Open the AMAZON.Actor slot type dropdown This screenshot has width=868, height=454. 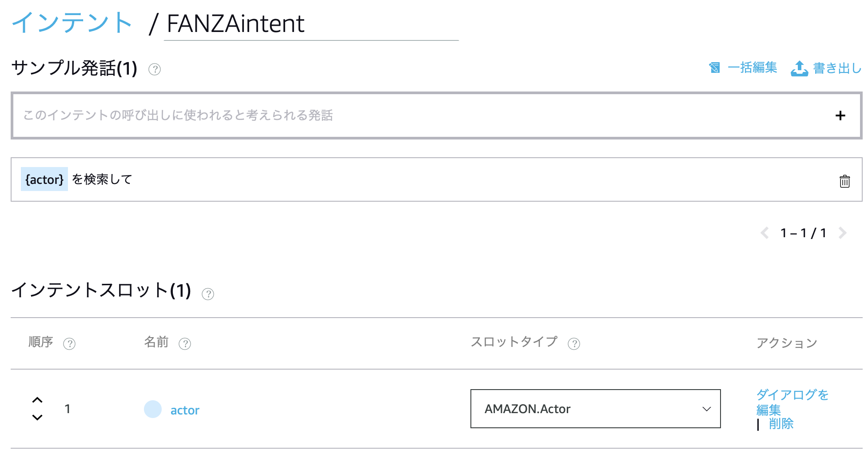point(595,409)
